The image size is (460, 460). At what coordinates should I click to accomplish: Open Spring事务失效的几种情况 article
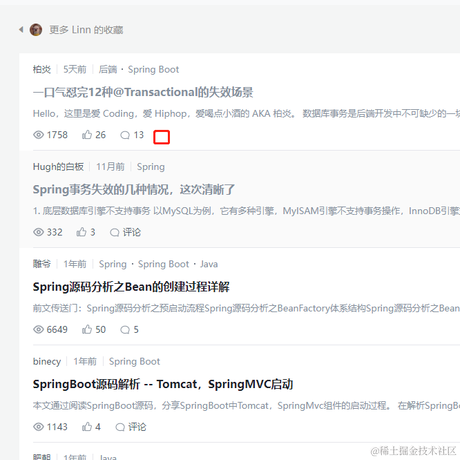[x=134, y=189]
